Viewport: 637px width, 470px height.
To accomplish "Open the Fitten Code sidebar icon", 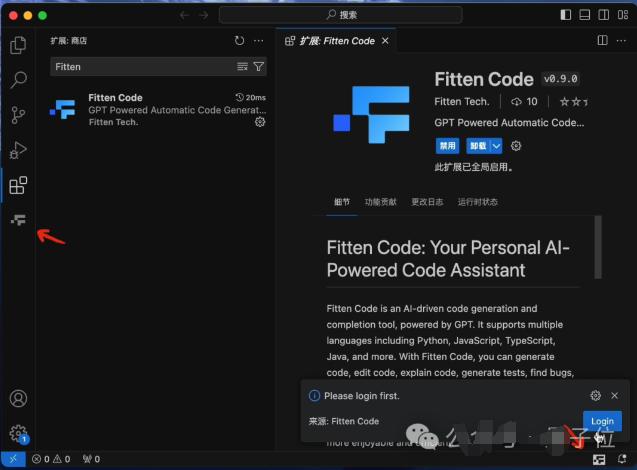I will [18, 220].
